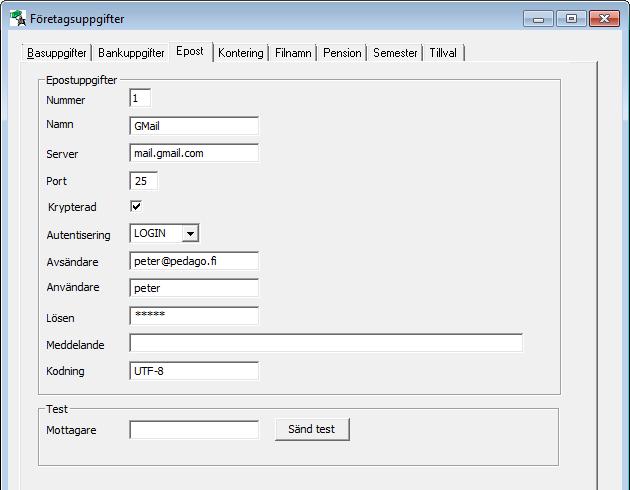Click the Avsändare email field
630x490 pixels.
point(194,261)
